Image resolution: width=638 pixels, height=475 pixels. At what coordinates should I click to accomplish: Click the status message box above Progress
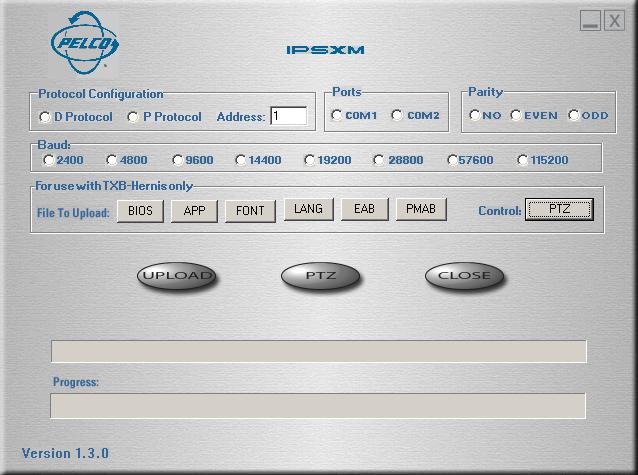(x=319, y=352)
